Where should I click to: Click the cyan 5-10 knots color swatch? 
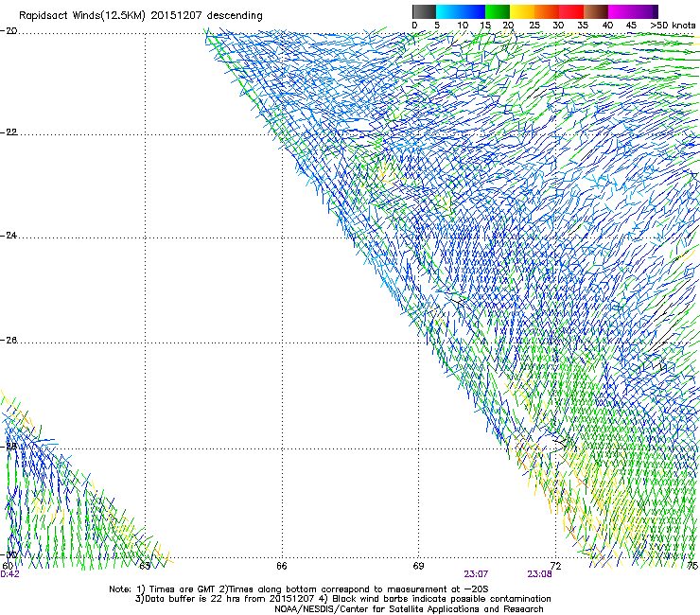pos(448,11)
